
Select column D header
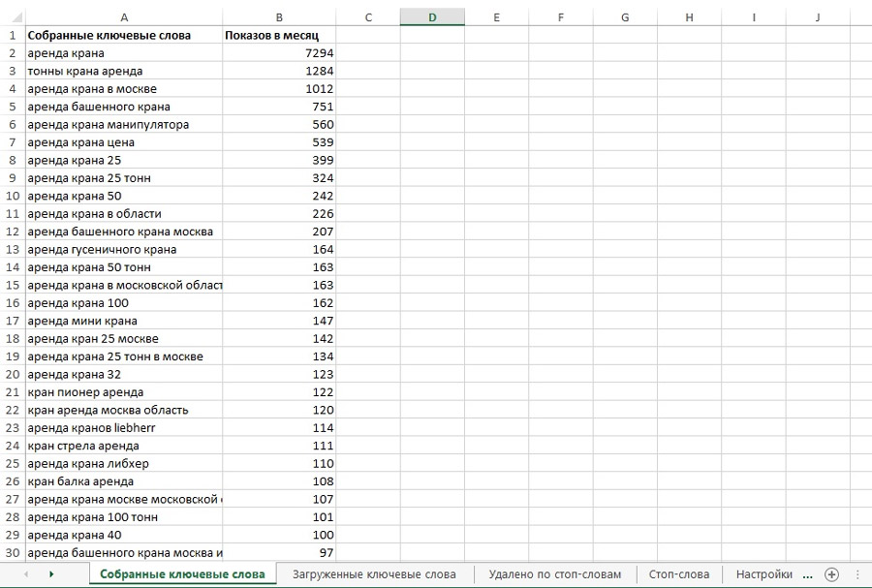(432, 17)
